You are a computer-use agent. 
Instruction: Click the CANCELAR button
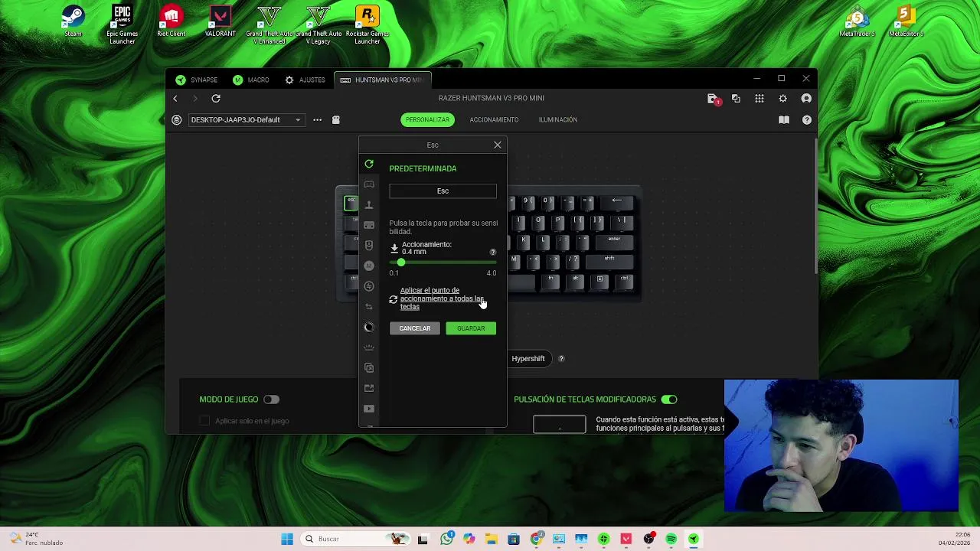(x=415, y=328)
